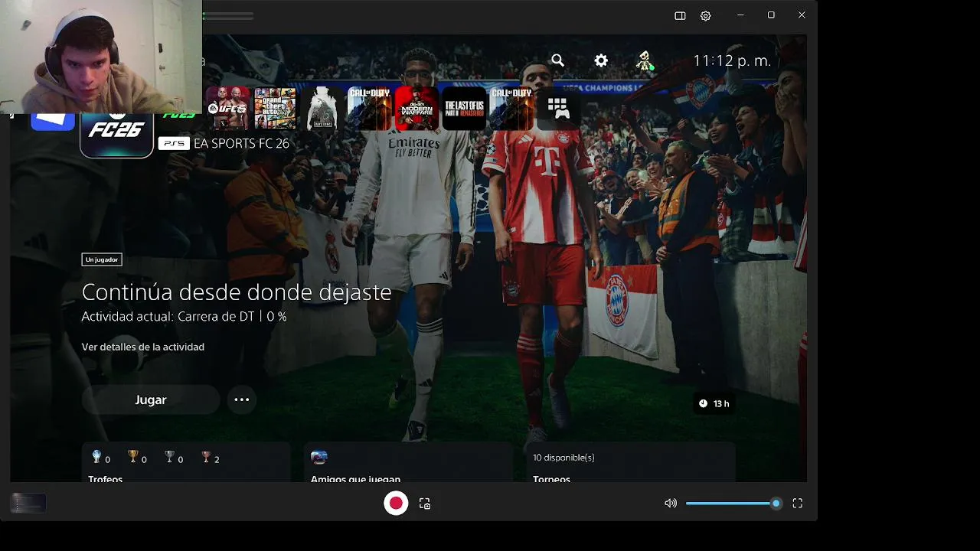Open app settings gear in title bar
Viewport: 980px width, 551px height.
706,15
